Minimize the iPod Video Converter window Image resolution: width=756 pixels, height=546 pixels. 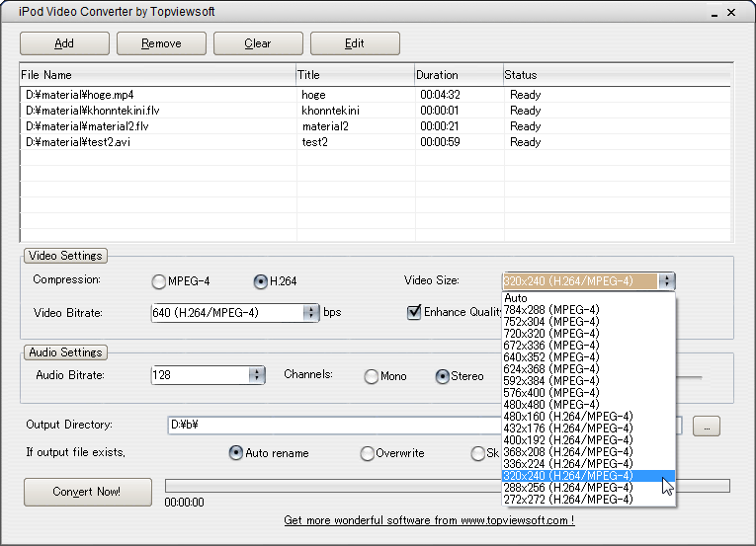[x=714, y=13]
